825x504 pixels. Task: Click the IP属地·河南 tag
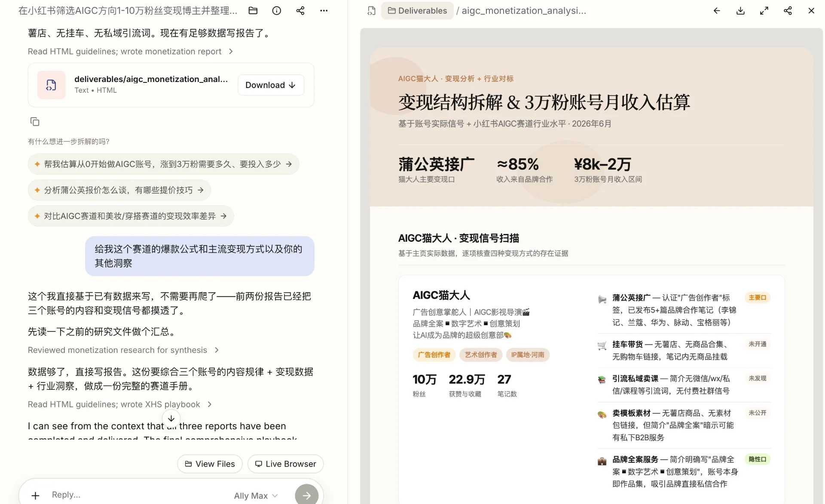point(528,355)
